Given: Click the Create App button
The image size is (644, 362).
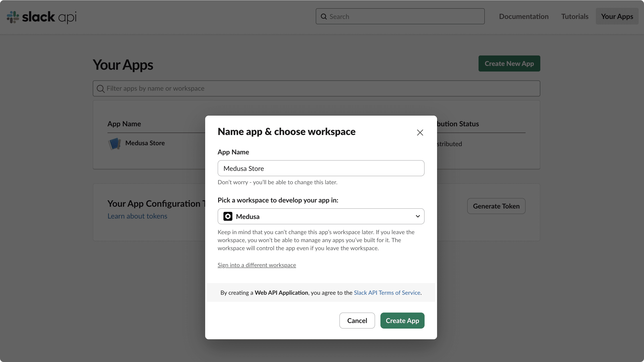Looking at the screenshot, I should (x=402, y=321).
